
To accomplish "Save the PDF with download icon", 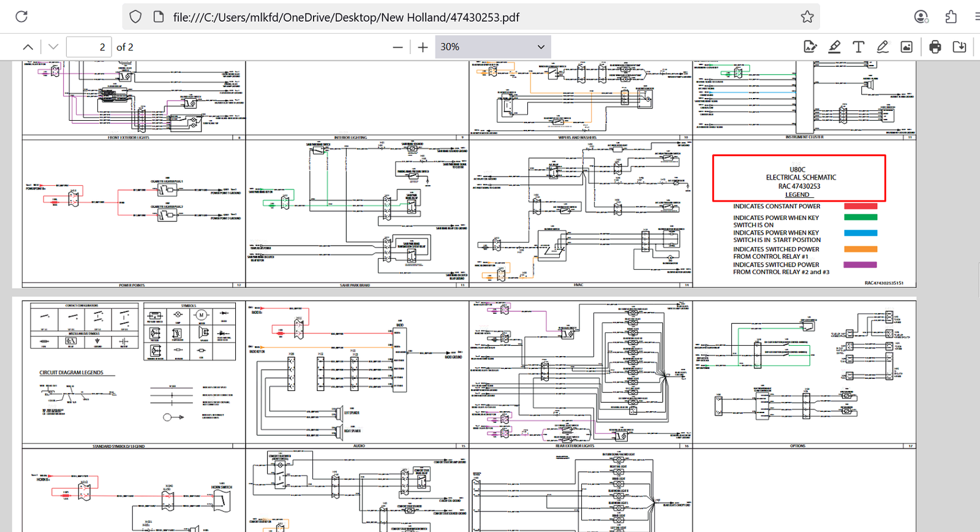I will (x=959, y=47).
